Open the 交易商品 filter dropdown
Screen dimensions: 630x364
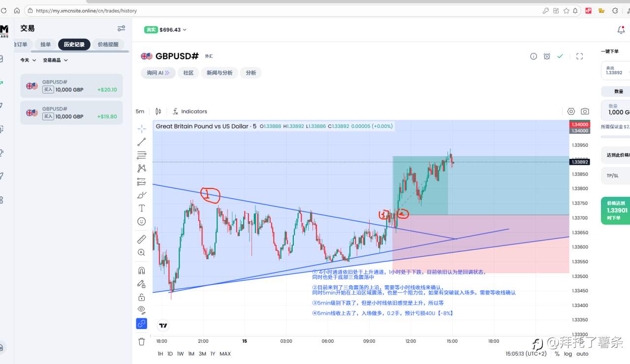coord(55,60)
